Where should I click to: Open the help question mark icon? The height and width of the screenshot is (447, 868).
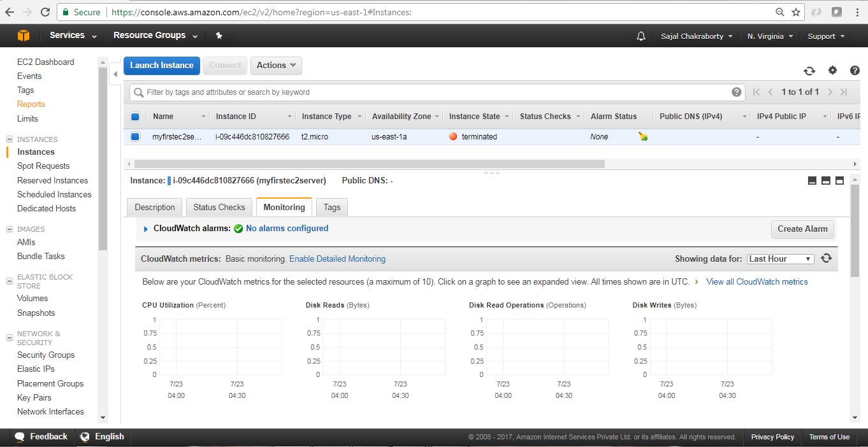pyautogui.click(x=855, y=71)
